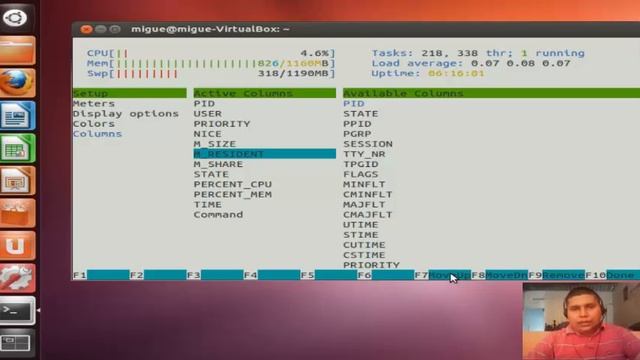Open System Settings wrench icon

click(x=17, y=278)
